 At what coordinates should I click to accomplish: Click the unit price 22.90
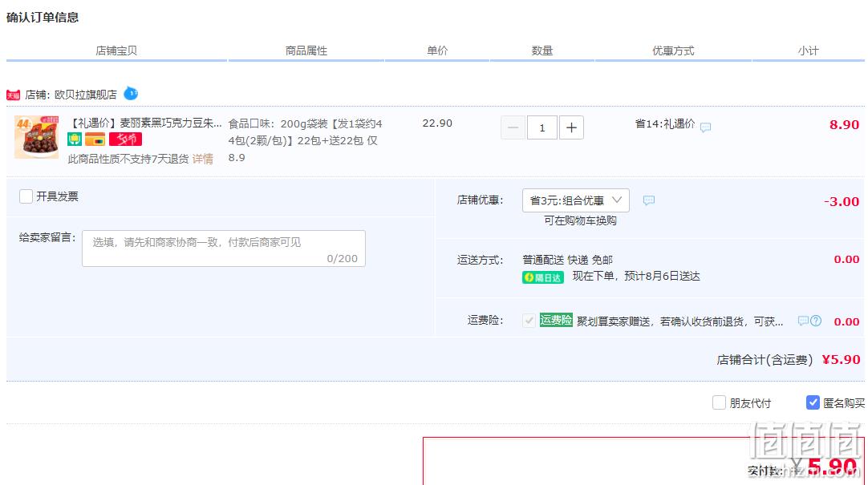[437, 123]
